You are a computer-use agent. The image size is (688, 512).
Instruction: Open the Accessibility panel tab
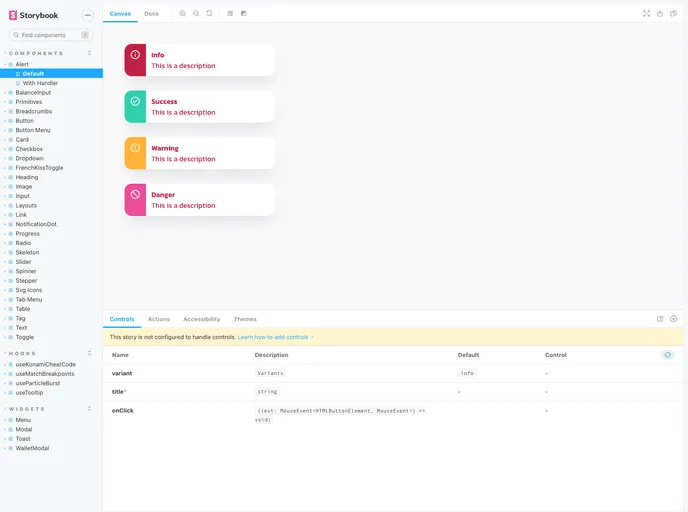[x=201, y=319]
